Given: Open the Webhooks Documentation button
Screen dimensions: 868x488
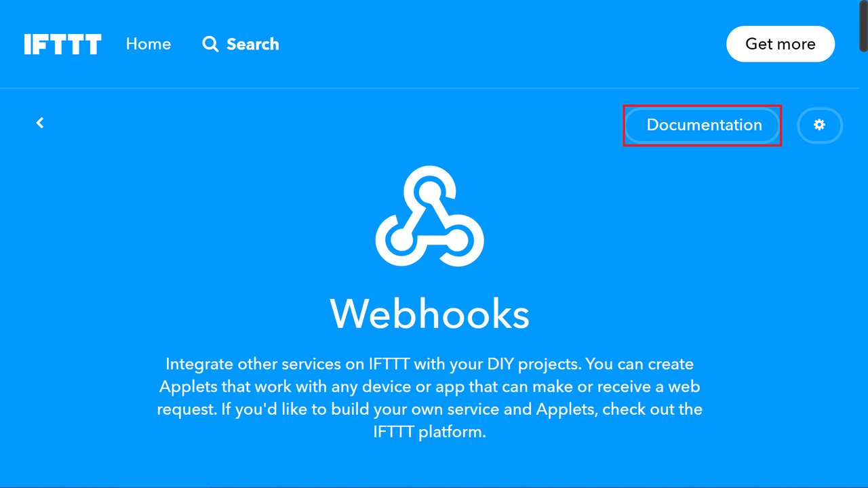Looking at the screenshot, I should click(x=703, y=125).
